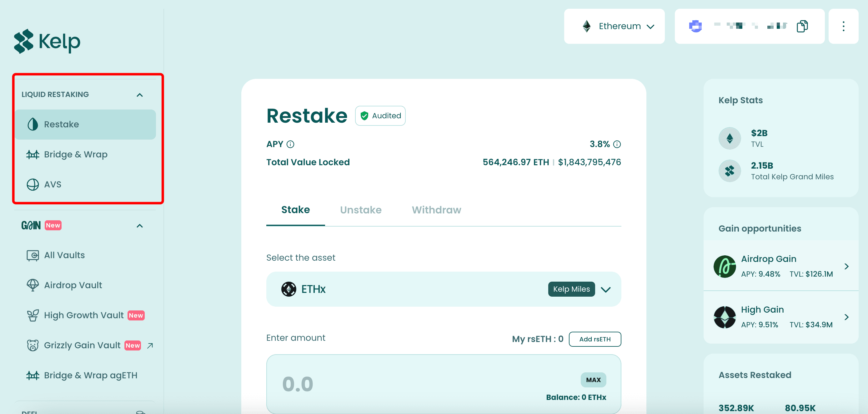Open the Ethereum network dropdown
Image resolution: width=868 pixels, height=414 pixels.
pyautogui.click(x=614, y=26)
